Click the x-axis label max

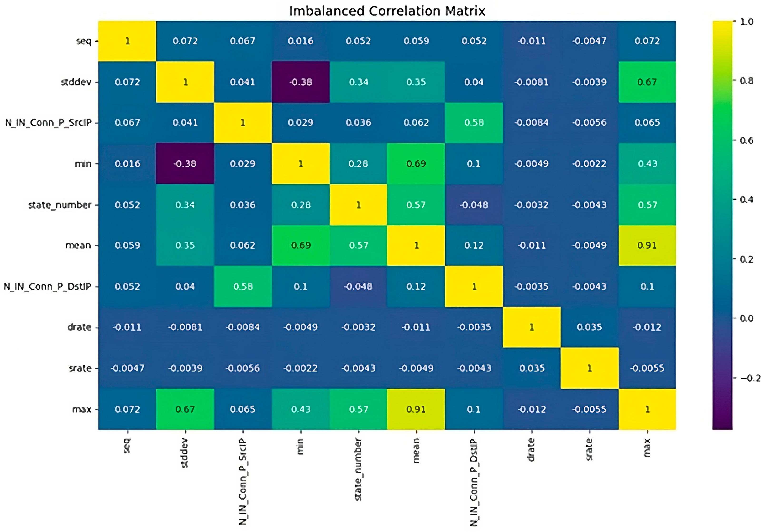pyautogui.click(x=647, y=448)
